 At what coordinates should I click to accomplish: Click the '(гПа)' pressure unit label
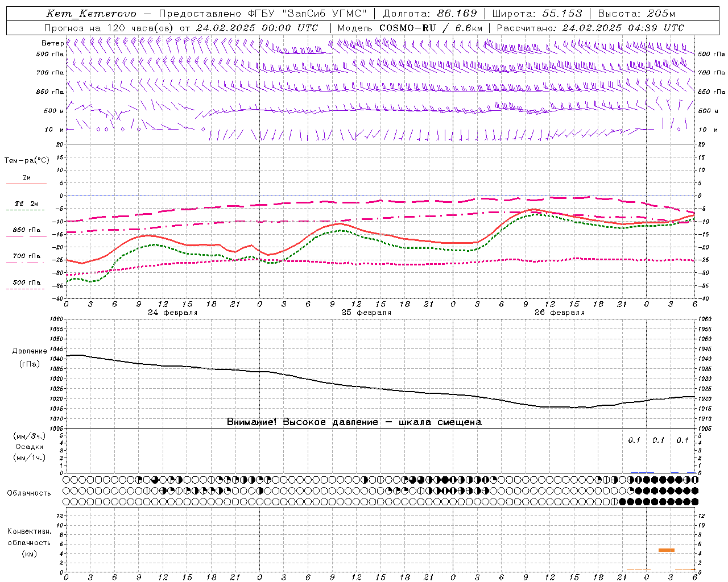30,364
